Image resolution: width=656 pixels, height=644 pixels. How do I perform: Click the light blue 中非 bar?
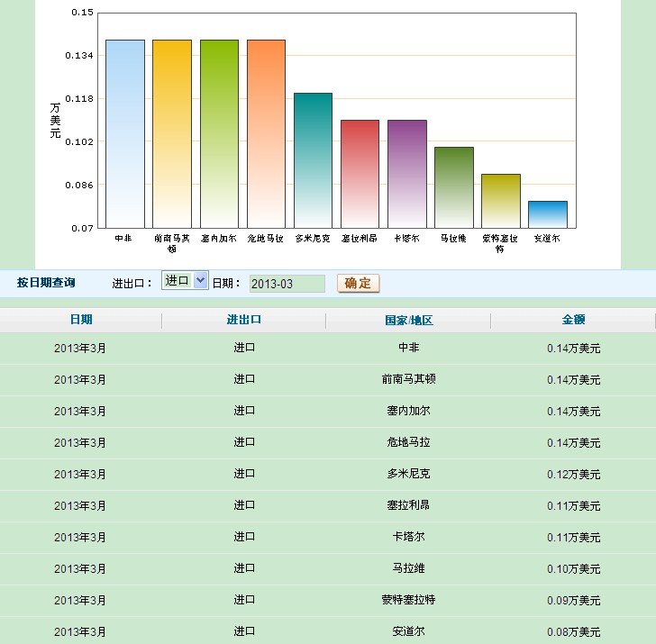click(124, 133)
